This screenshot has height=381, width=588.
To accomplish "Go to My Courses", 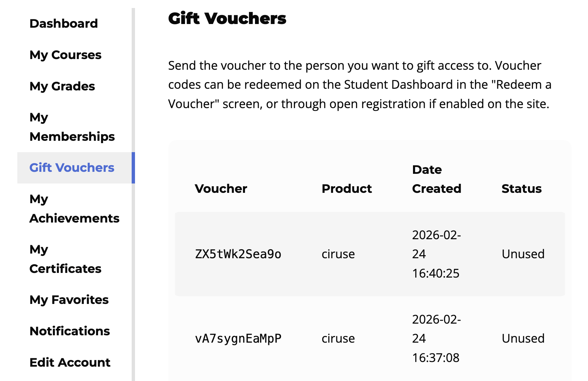I will coord(65,55).
